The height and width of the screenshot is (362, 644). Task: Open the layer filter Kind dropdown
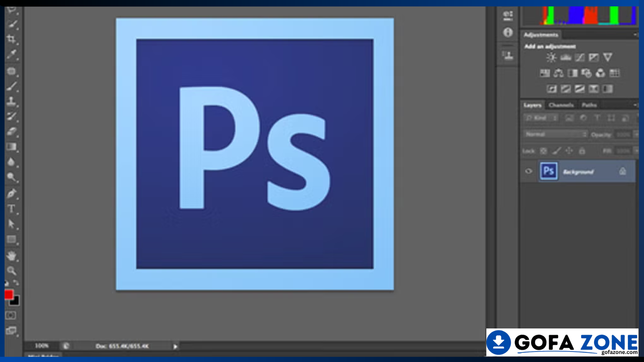[541, 118]
